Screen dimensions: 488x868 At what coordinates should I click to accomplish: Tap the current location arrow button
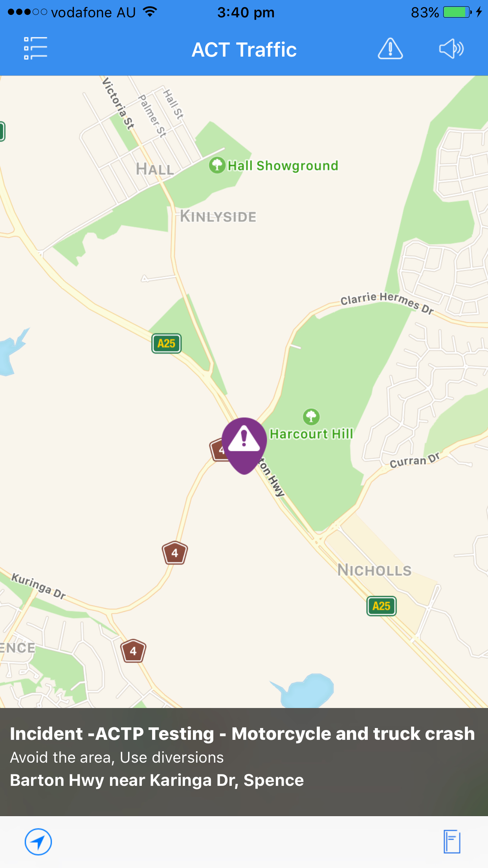38,842
